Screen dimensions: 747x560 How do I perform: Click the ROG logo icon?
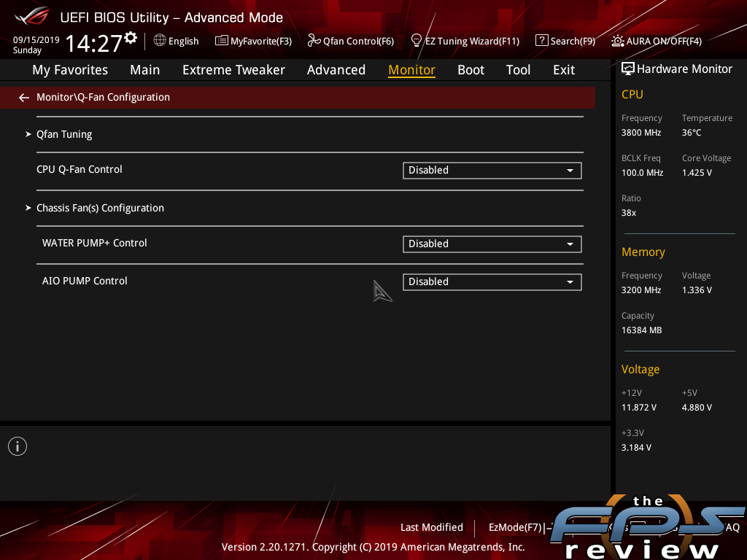(32, 17)
